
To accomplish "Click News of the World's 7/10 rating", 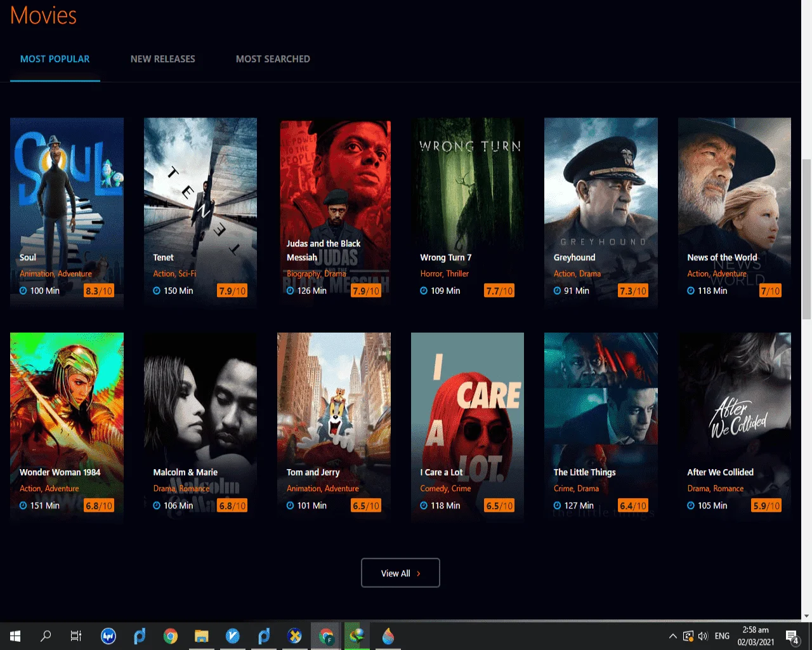I will coord(770,291).
